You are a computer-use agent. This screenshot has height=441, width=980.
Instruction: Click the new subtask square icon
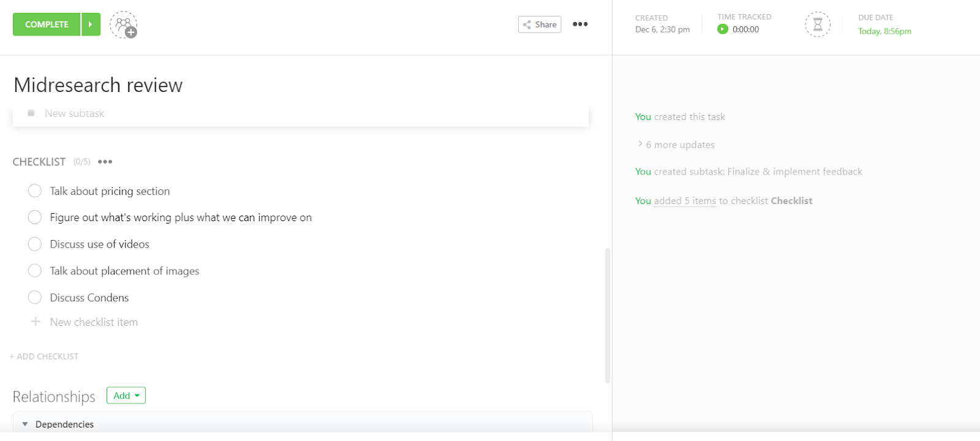[31, 113]
